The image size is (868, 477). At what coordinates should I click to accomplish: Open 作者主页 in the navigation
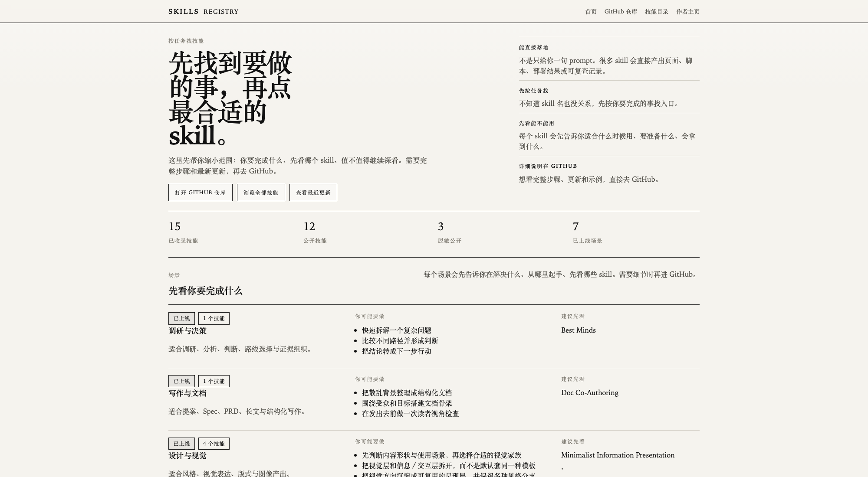coord(687,12)
